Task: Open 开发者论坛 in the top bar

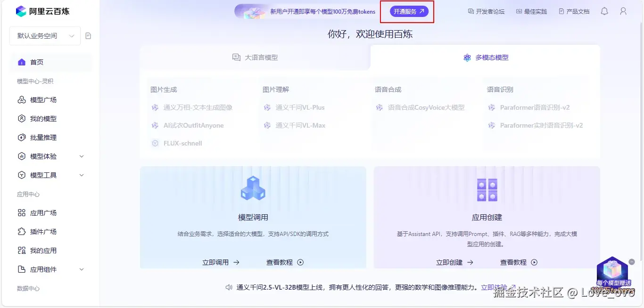Action: click(x=486, y=11)
